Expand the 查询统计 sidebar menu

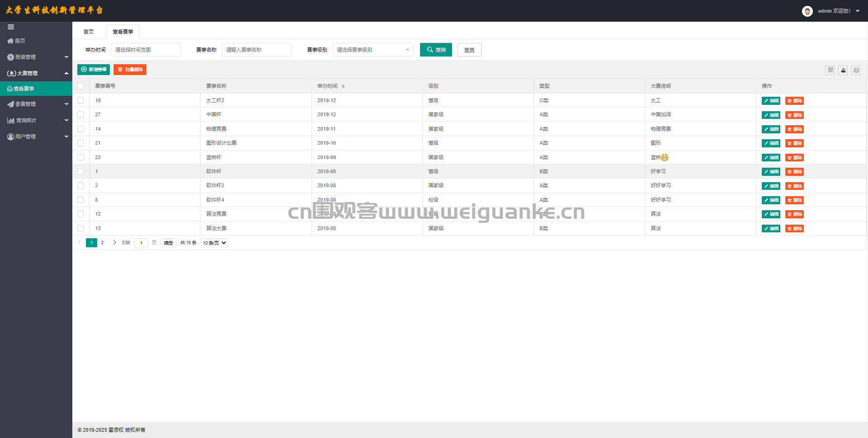coord(36,120)
